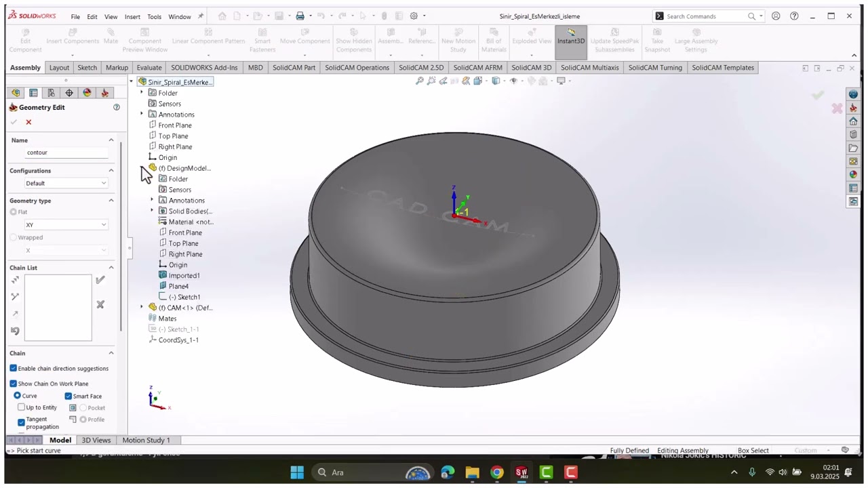This screenshot has width=868, height=488.
Task: Open the Motion Study 1 tab
Action: tap(146, 440)
